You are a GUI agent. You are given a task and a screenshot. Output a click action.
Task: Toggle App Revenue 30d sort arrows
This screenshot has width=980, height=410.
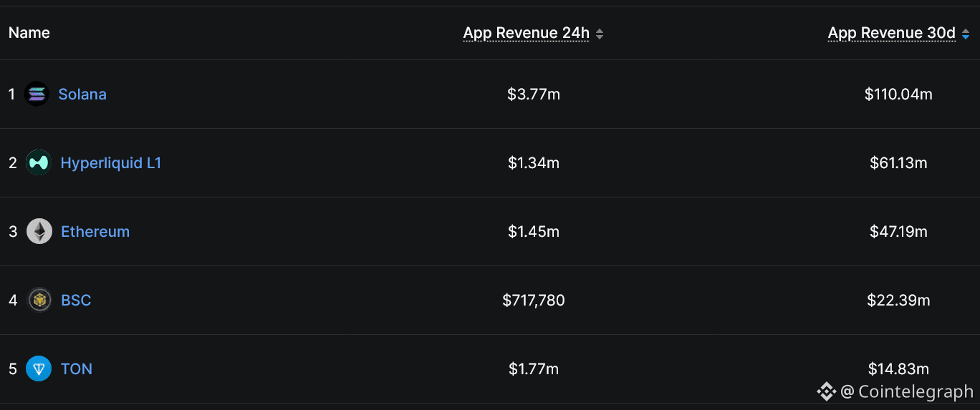tap(965, 34)
